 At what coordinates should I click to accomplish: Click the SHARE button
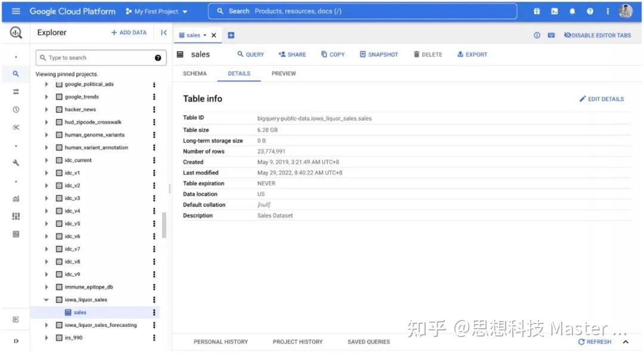(292, 55)
